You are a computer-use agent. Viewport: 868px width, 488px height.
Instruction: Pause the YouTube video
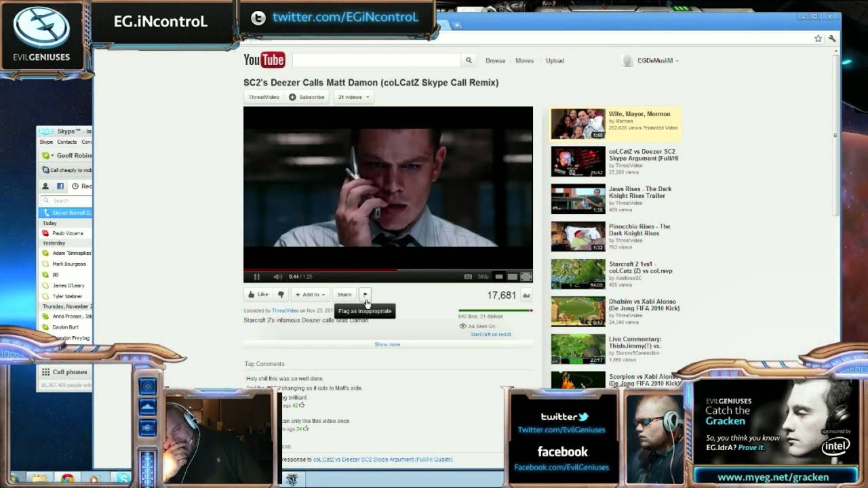point(256,277)
